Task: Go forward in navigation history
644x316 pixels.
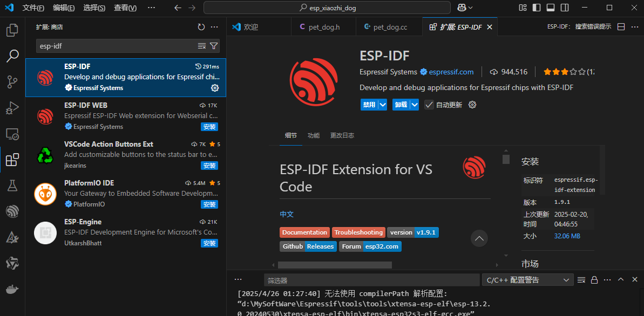Action: (192, 8)
